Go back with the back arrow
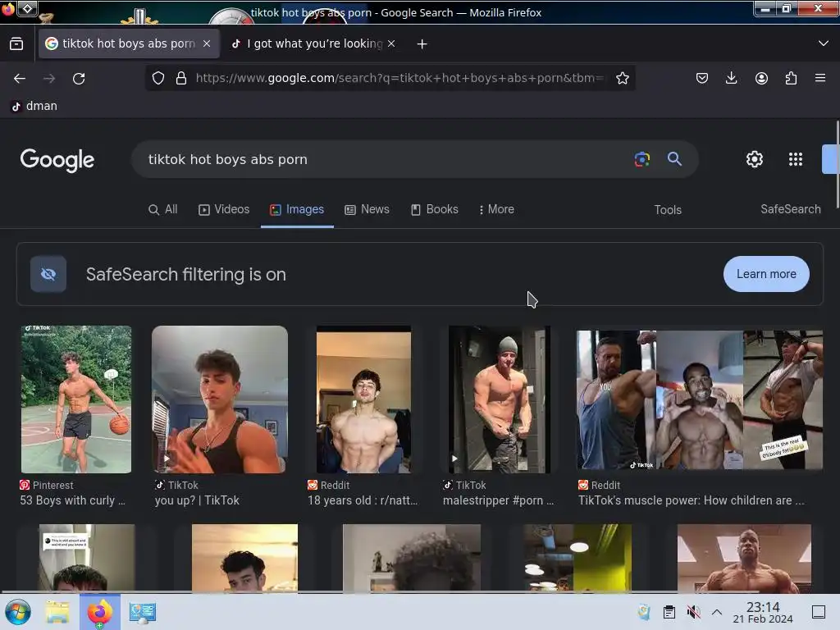 pyautogui.click(x=20, y=79)
